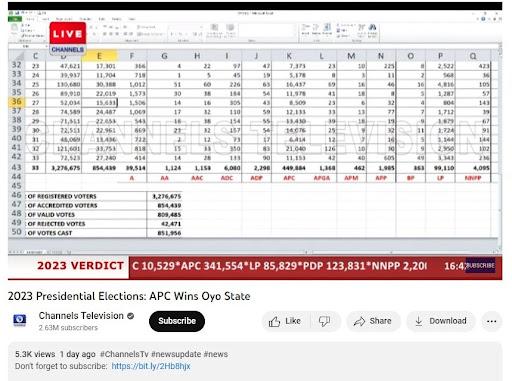Select highlighted row 36 header
This screenshot has height=381, width=512.
coord(17,102)
